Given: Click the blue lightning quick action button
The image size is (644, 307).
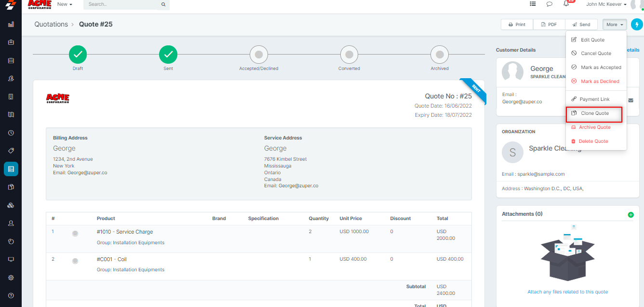Looking at the screenshot, I should [x=637, y=25].
